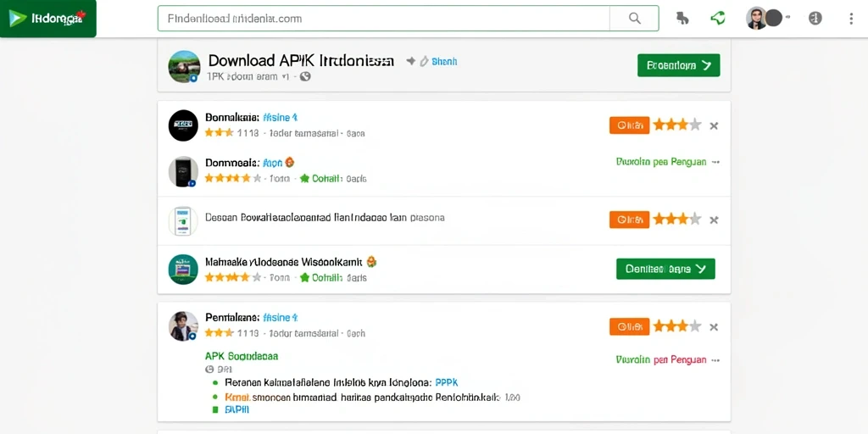Click the globe icon under the Download APK title
The width and height of the screenshot is (868, 434).
click(x=305, y=77)
